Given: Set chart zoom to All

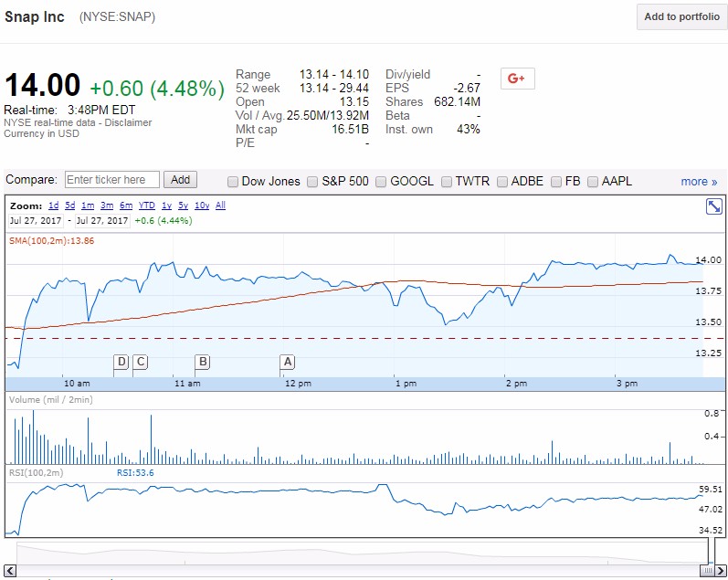Looking at the screenshot, I should 220,206.
